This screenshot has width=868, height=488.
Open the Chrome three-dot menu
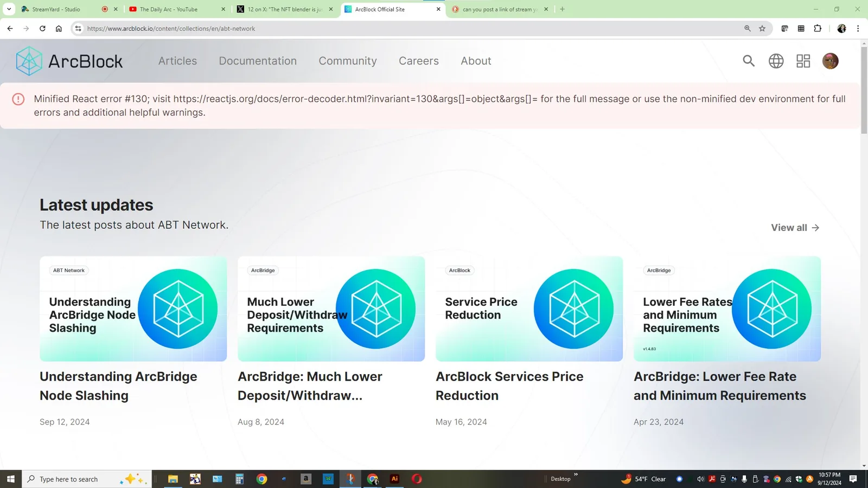coord(858,28)
